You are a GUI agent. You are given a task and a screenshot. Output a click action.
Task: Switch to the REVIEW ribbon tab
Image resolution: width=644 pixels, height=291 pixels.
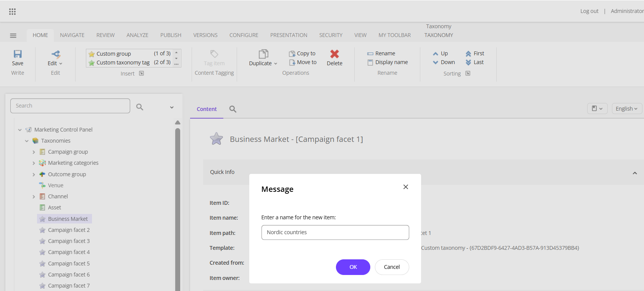click(105, 35)
